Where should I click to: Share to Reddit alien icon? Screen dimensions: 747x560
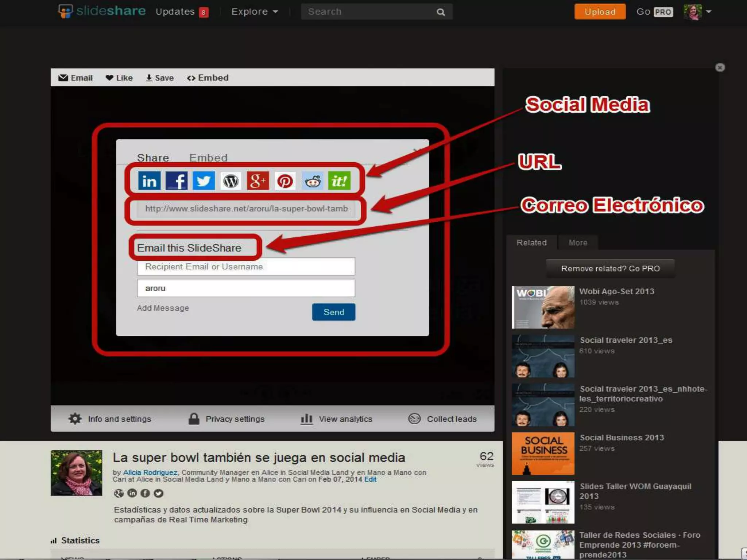(x=313, y=181)
